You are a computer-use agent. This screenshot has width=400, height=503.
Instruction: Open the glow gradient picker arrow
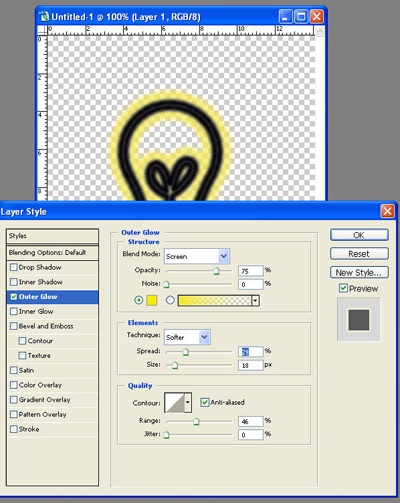tap(255, 301)
